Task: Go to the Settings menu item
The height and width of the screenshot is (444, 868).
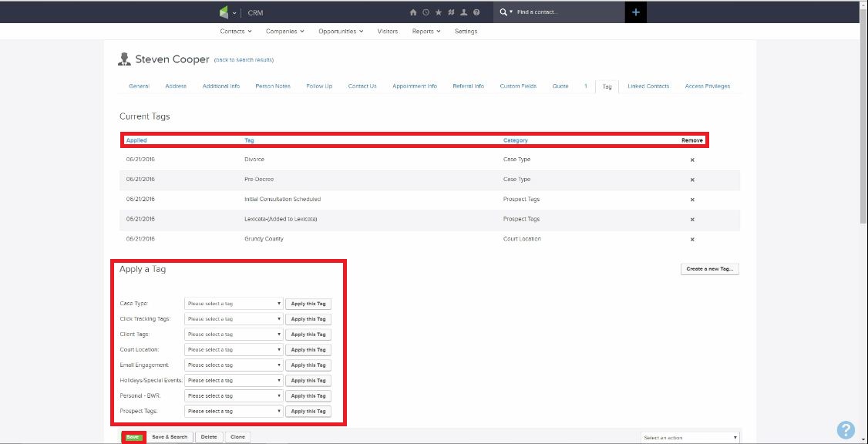Action: [x=466, y=32]
